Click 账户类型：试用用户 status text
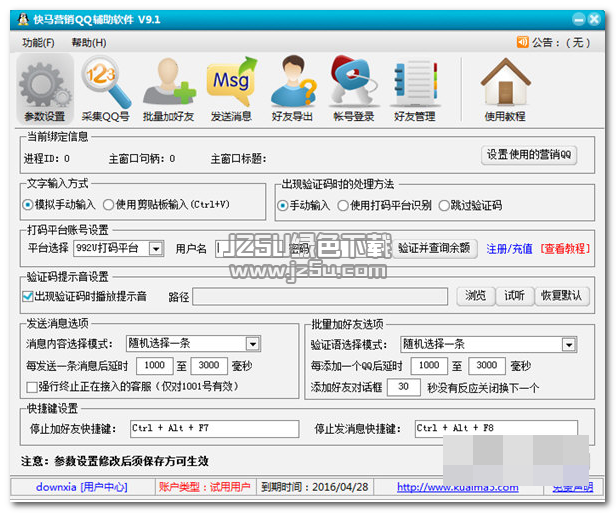This screenshot has width=616, height=513. [205, 487]
